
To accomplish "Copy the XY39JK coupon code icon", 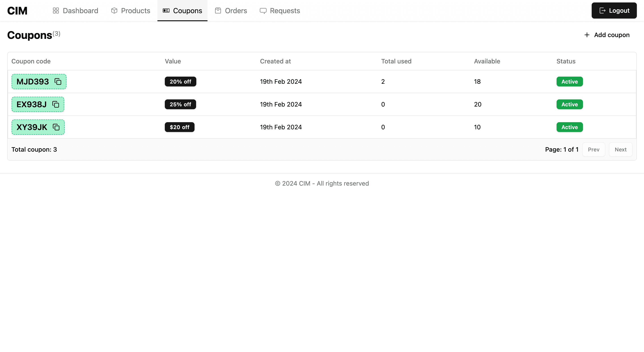I will click(x=56, y=127).
